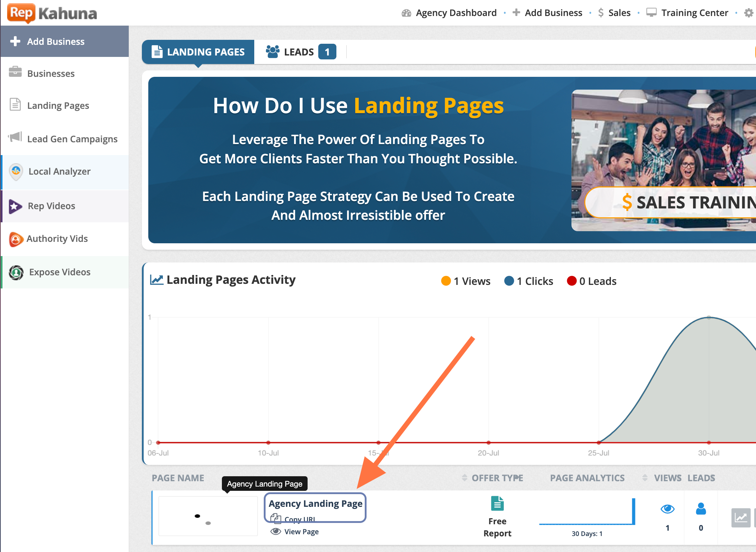The height and width of the screenshot is (552, 756).
Task: Click the Rep Kahuna logo
Action: [x=52, y=13]
